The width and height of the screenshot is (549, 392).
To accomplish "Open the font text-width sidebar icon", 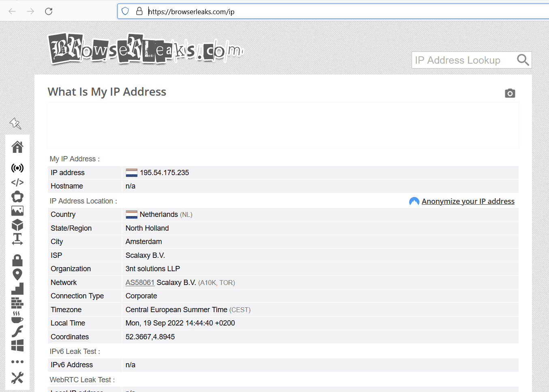I will [17, 239].
